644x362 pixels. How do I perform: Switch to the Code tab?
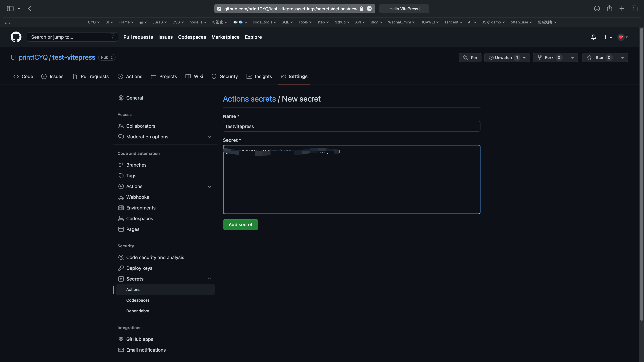click(x=23, y=76)
